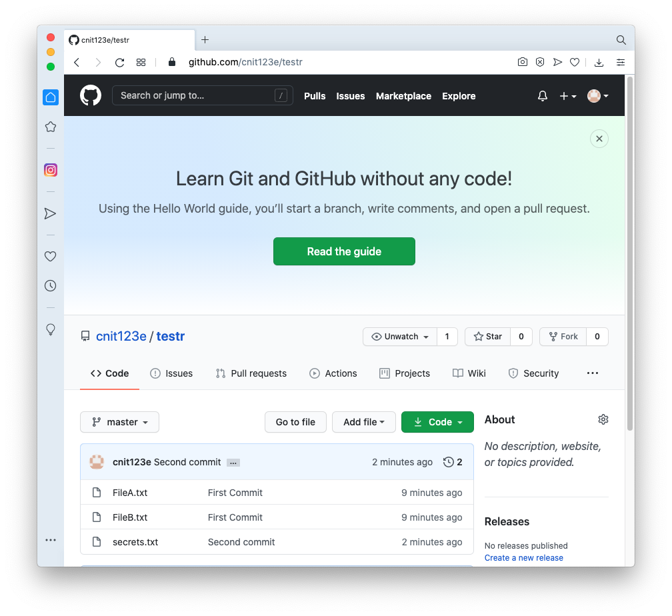672x616 pixels.
Task: Open the sidebar history clock icon
Action: click(51, 286)
